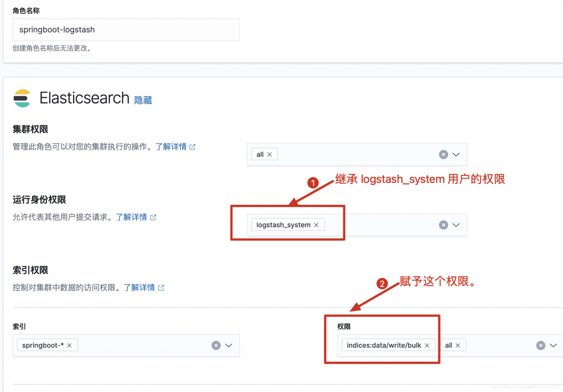Expand the cluster privileges dropdown

456,154
